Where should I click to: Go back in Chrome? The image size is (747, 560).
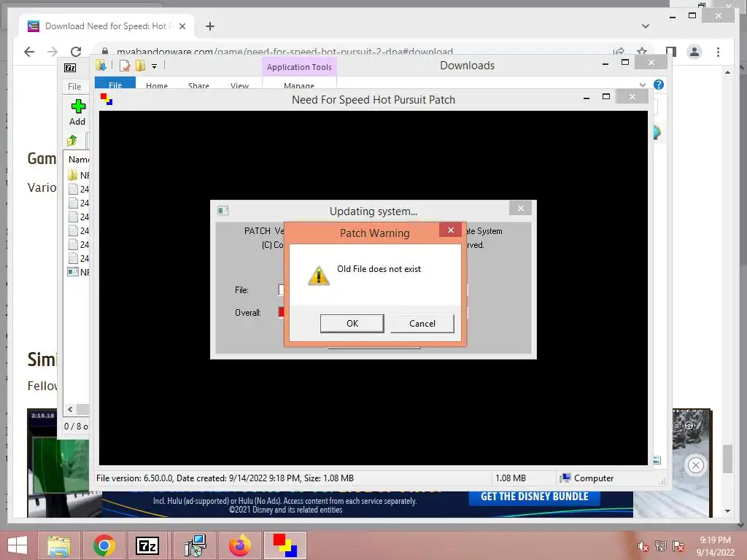29,52
